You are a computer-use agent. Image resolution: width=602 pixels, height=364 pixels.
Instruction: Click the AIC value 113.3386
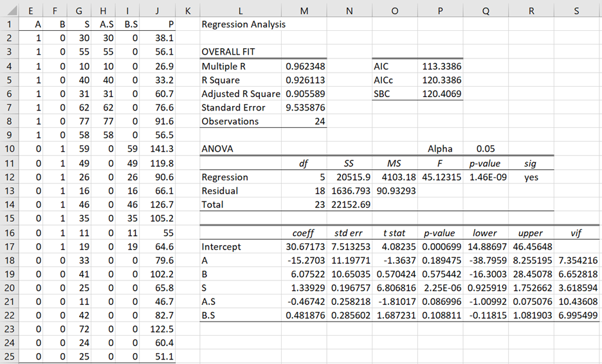(441, 66)
